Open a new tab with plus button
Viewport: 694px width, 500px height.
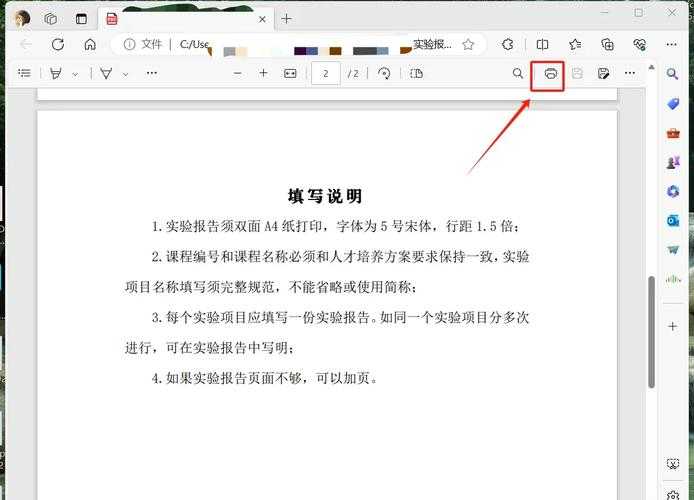tap(286, 19)
